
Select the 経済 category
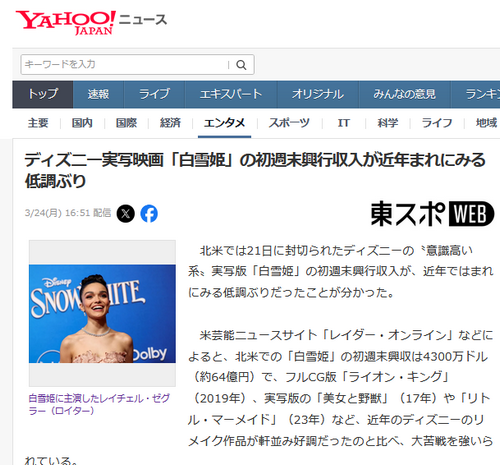170,123
